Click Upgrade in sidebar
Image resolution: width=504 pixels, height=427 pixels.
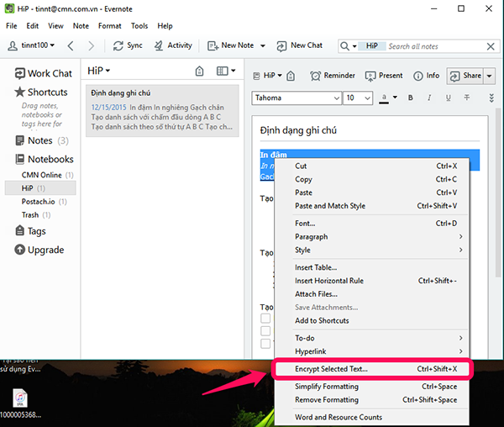coord(39,250)
